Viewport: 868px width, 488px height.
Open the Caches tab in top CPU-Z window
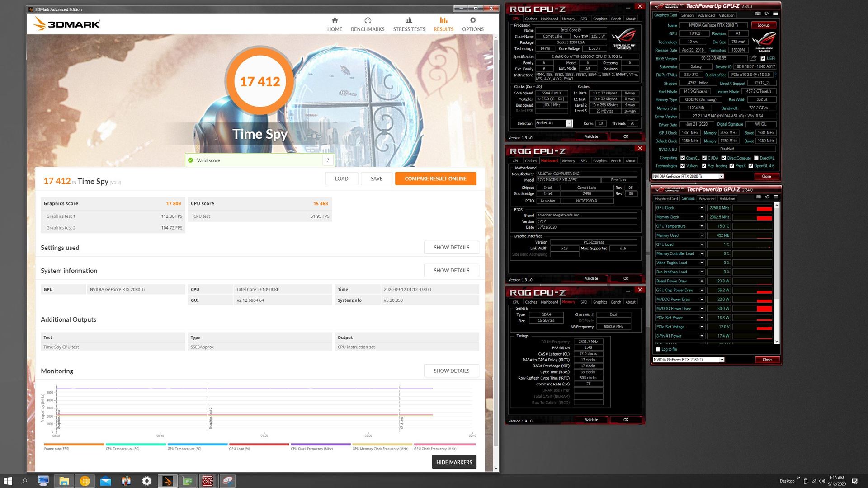click(x=531, y=19)
